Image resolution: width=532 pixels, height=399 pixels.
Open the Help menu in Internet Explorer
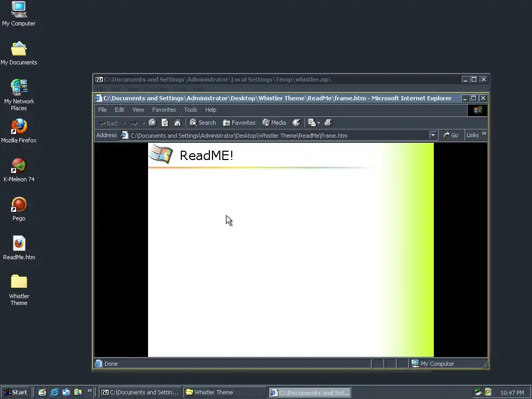211,110
